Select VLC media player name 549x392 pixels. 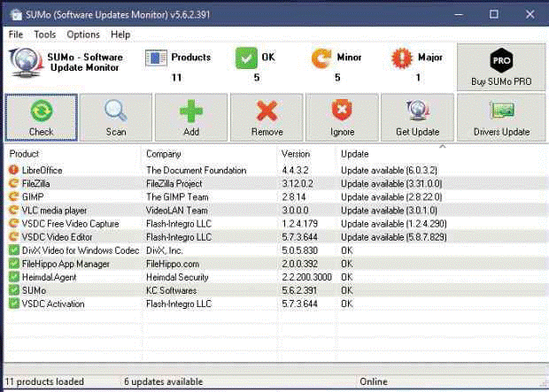pyautogui.click(x=54, y=211)
